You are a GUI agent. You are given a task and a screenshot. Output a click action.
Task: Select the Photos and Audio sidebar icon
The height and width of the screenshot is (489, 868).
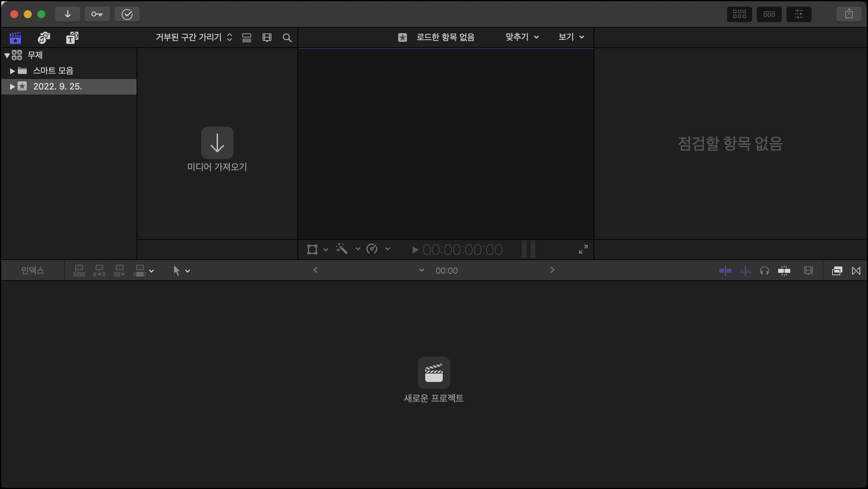pos(43,37)
